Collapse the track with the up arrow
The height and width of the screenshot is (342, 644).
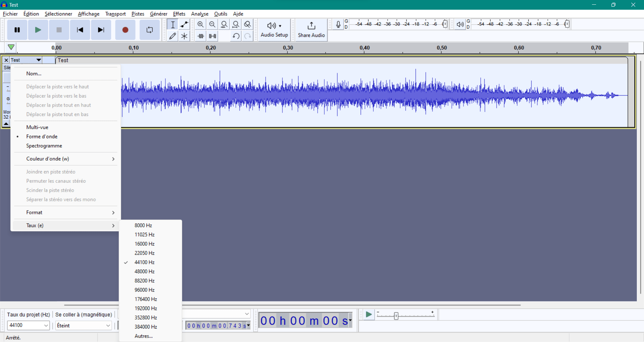[6, 124]
